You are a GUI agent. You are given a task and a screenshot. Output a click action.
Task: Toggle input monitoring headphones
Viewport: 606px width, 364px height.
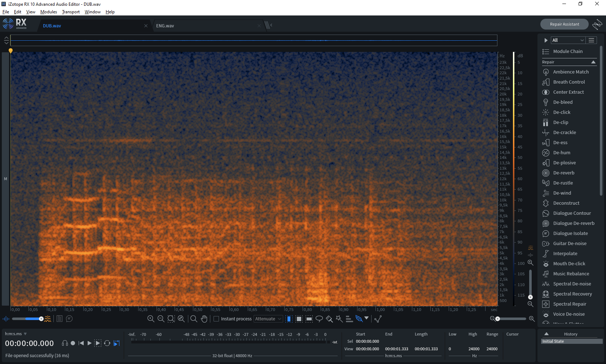[x=65, y=343]
